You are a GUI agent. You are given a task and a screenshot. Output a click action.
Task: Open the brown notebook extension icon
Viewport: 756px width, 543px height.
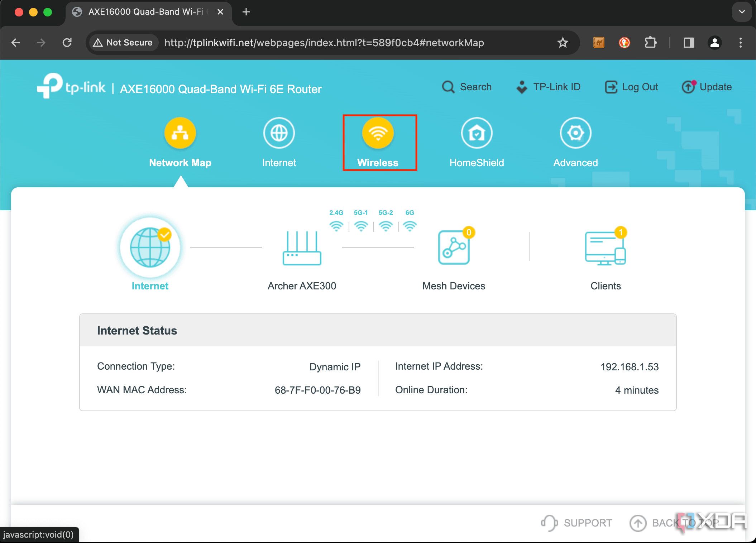pyautogui.click(x=599, y=43)
